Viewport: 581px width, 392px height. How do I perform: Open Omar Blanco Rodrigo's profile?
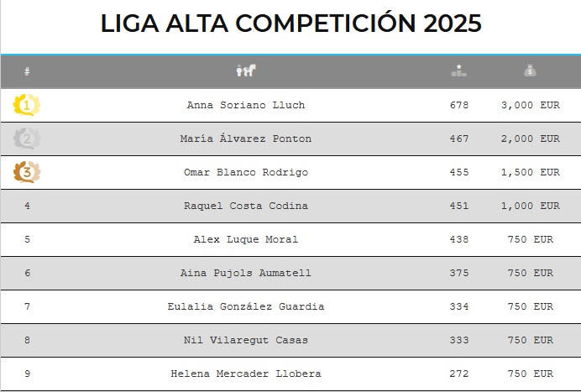pos(245,172)
